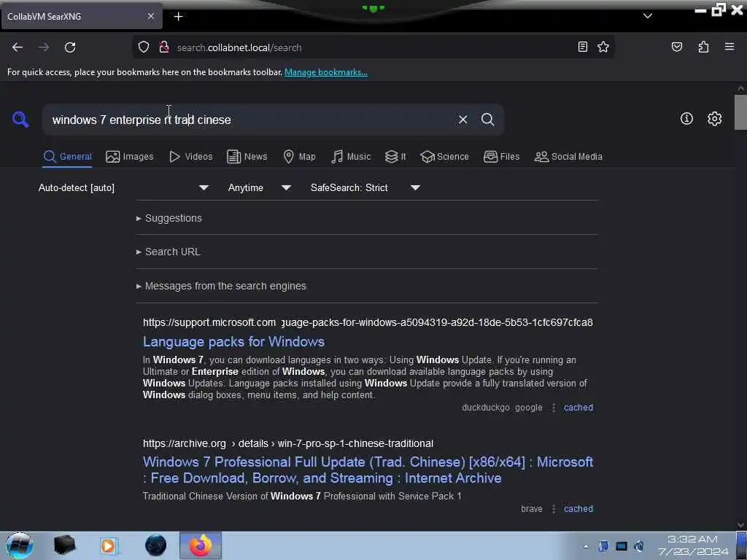747x560 pixels.
Task: Expand the Search URL section
Action: [169, 252]
